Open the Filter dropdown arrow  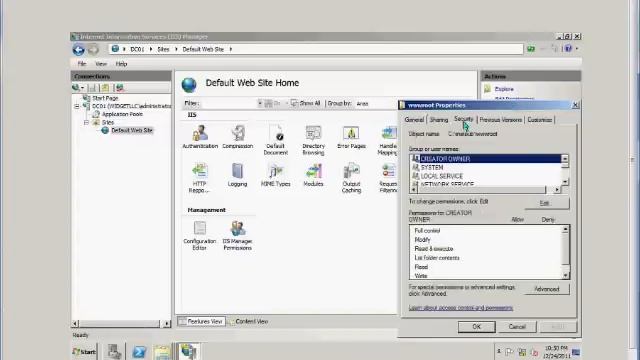tap(260, 104)
